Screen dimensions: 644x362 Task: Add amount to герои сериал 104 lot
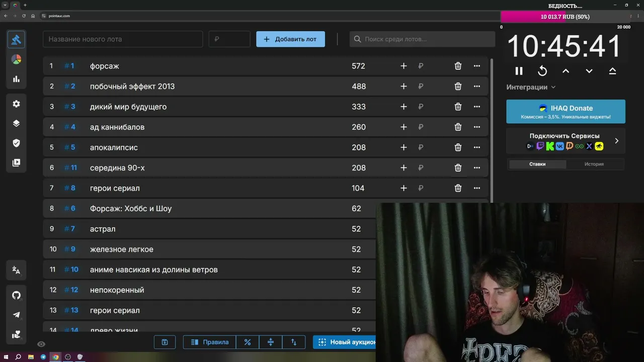[404, 188]
